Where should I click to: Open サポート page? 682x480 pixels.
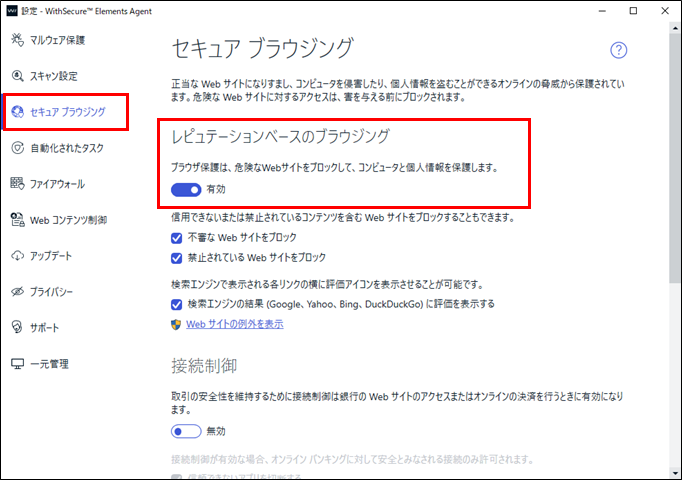44,327
